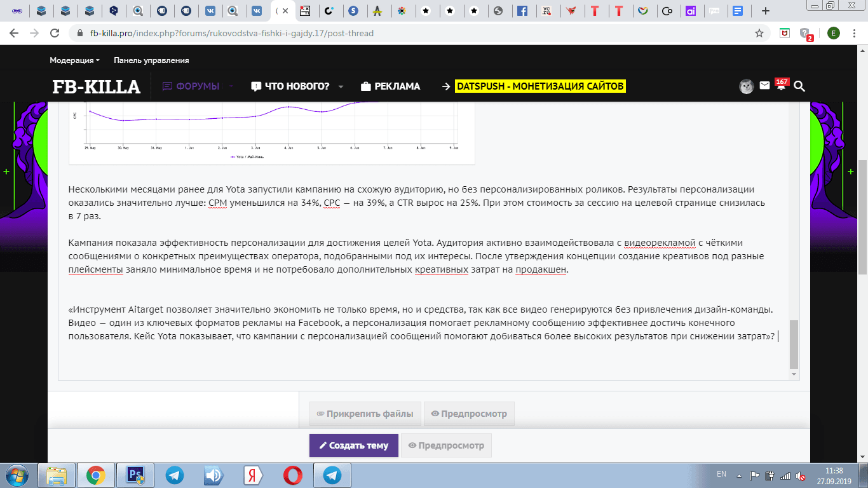Switch to the purple 'ai' tab

[x=690, y=11]
